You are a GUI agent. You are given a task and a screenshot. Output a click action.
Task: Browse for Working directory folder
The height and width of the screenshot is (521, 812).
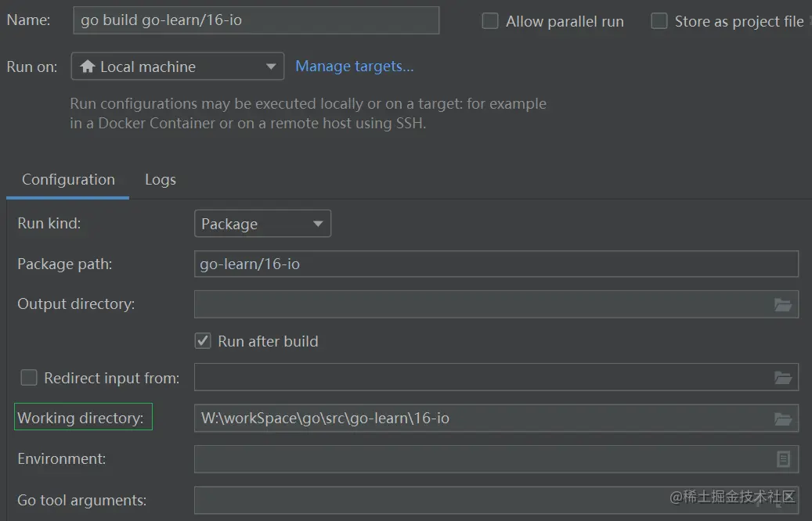point(782,419)
